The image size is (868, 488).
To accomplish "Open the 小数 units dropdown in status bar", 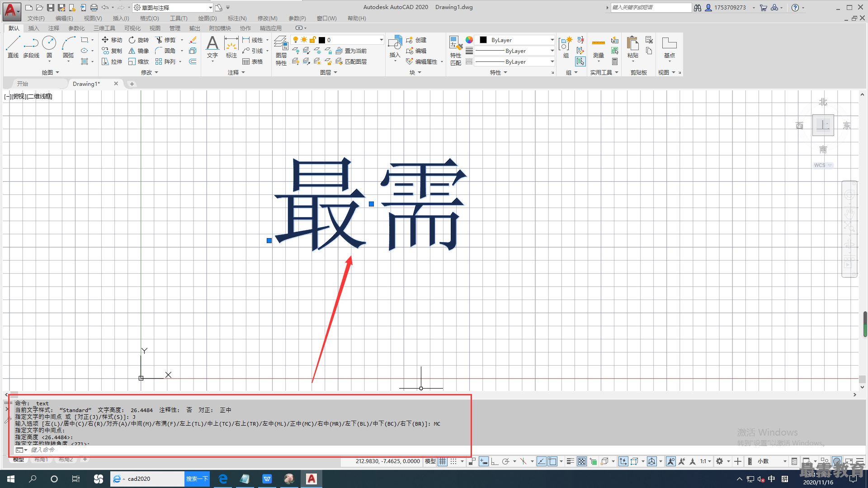I will pyautogui.click(x=772, y=461).
